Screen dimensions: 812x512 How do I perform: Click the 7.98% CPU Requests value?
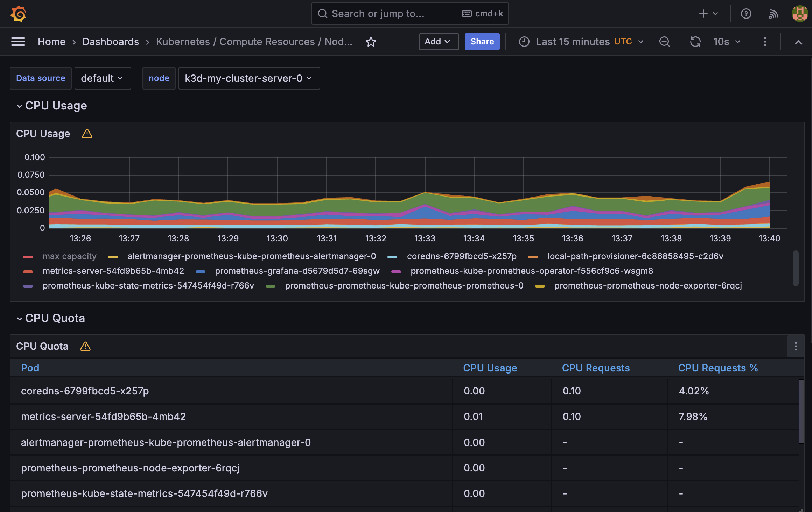pyautogui.click(x=693, y=417)
